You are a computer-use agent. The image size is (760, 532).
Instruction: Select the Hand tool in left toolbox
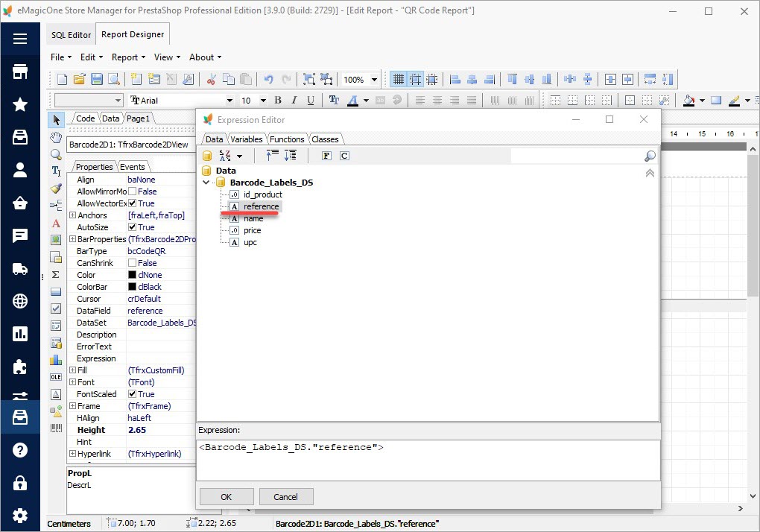[x=56, y=137]
